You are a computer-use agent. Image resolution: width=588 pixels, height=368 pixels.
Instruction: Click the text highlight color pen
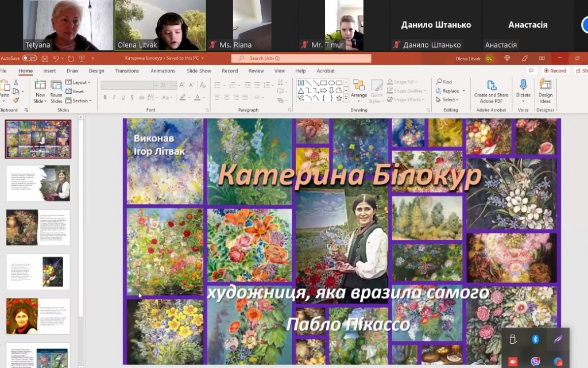[x=183, y=97]
